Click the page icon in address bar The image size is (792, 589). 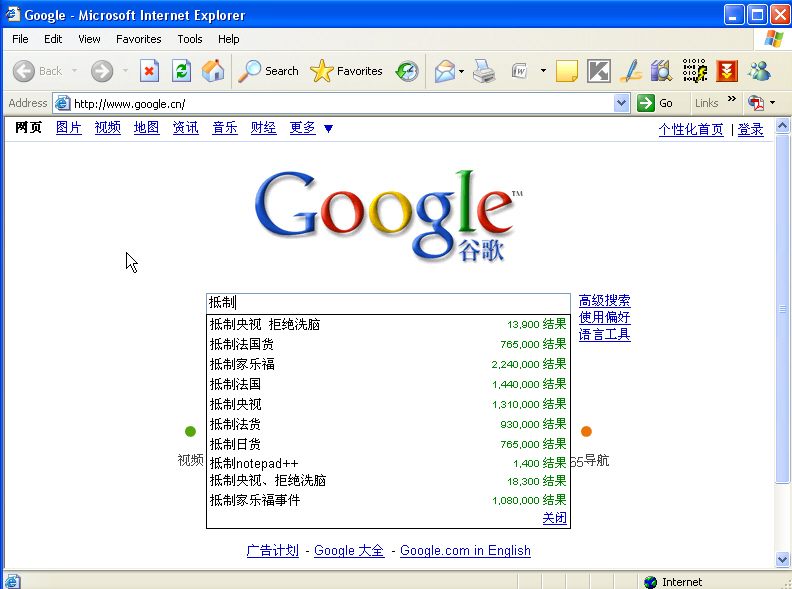(62, 104)
